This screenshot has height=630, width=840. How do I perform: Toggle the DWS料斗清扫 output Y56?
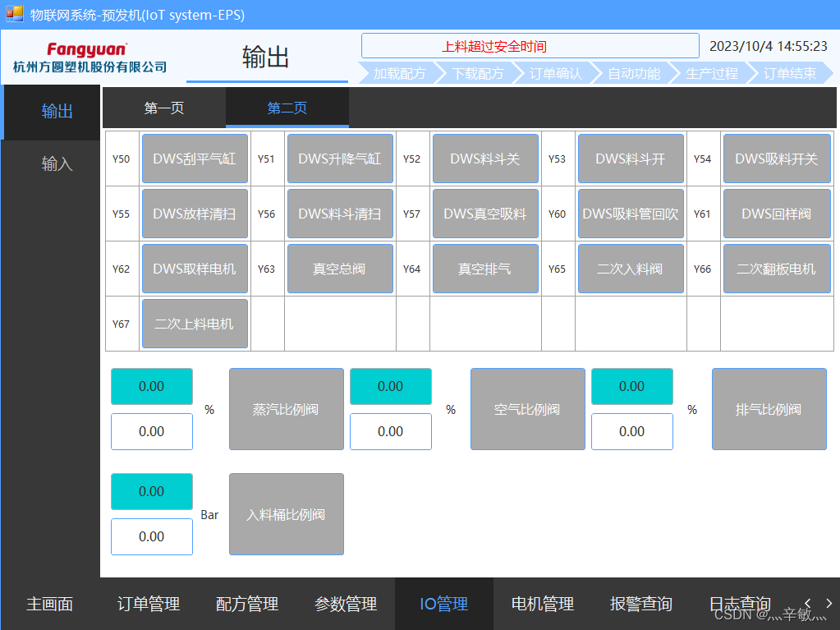340,214
